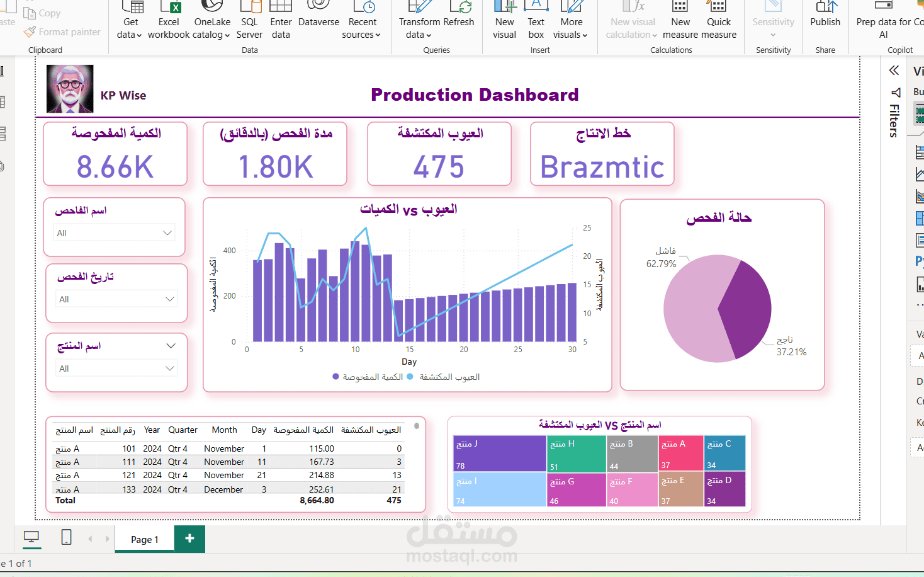This screenshot has width=924, height=577.
Task: Select the منتج J treemap tile
Action: pyautogui.click(x=499, y=454)
